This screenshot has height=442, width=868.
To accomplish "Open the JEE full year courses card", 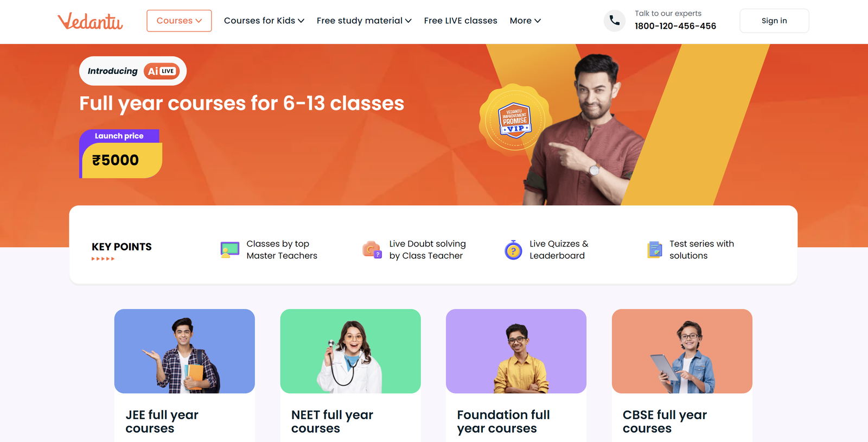I will (184, 375).
